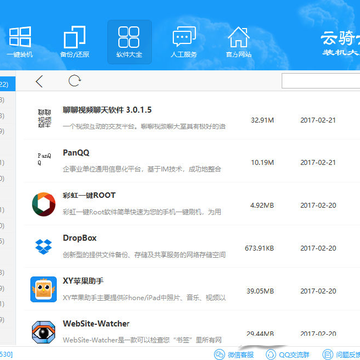The height and width of the screenshot is (360, 360).
Task: Click the DropBox logo icon
Action: pos(44,247)
